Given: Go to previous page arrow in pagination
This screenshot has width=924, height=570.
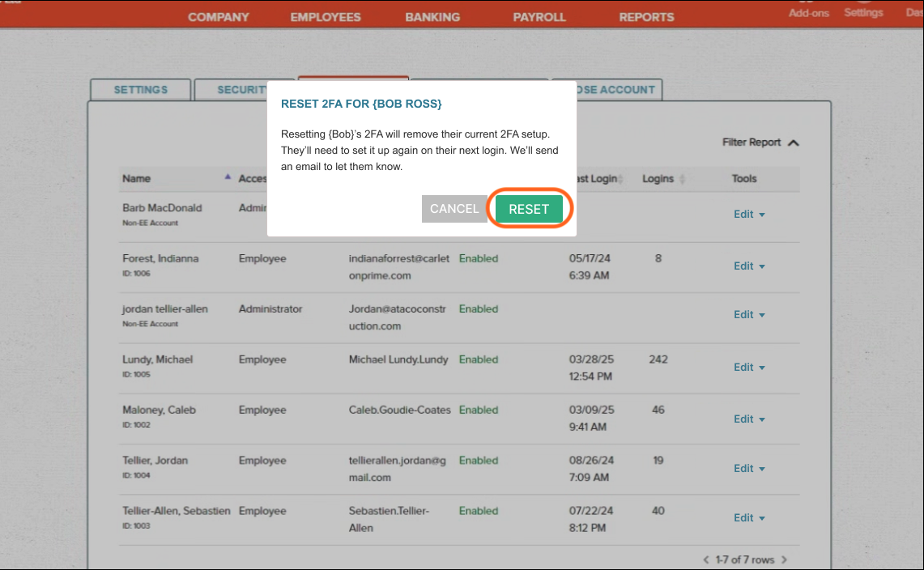Looking at the screenshot, I should pyautogui.click(x=706, y=559).
